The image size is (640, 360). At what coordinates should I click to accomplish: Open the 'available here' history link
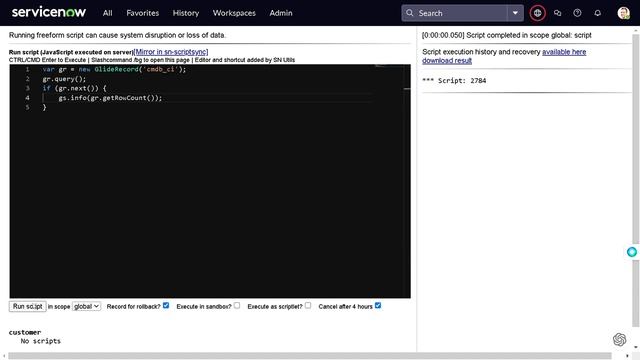(564, 52)
